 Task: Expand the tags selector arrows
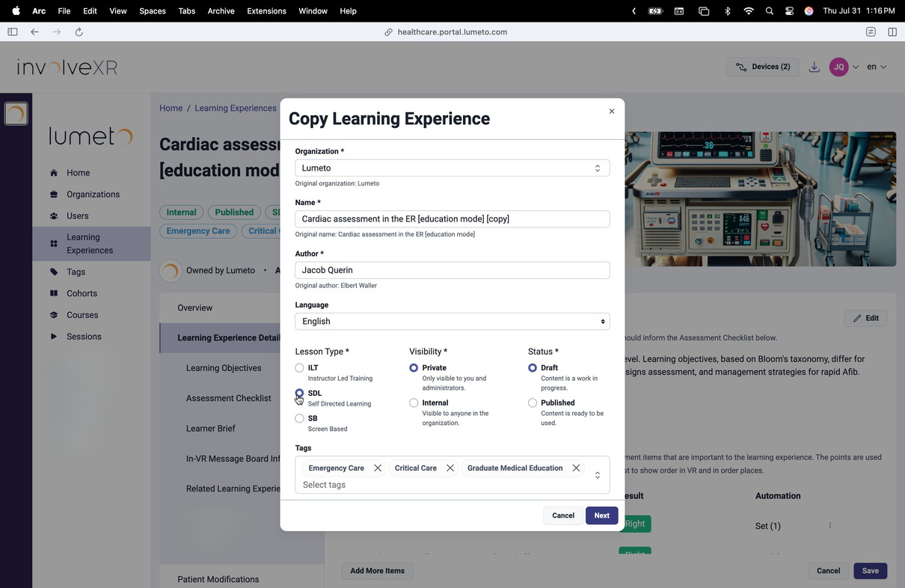point(597,475)
